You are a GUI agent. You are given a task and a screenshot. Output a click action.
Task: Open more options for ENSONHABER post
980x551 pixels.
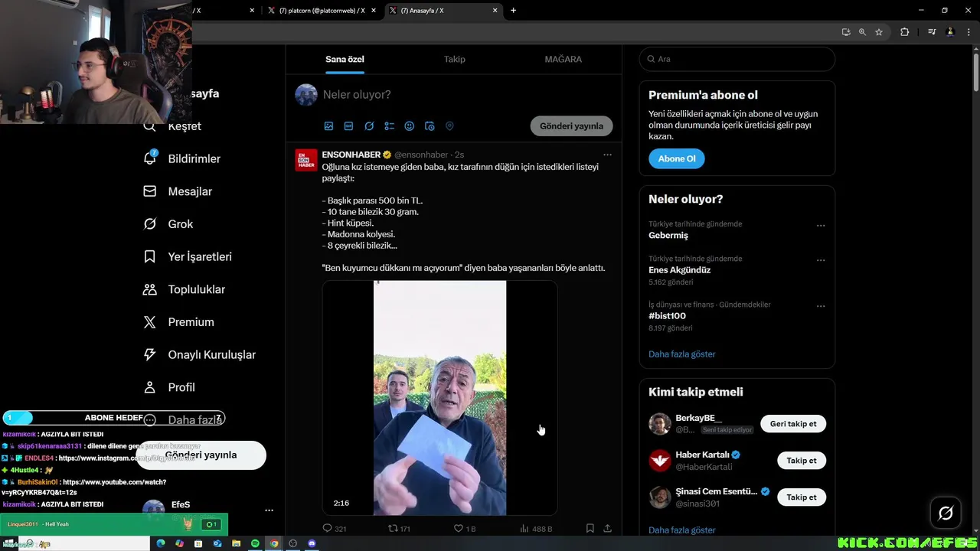coord(607,155)
